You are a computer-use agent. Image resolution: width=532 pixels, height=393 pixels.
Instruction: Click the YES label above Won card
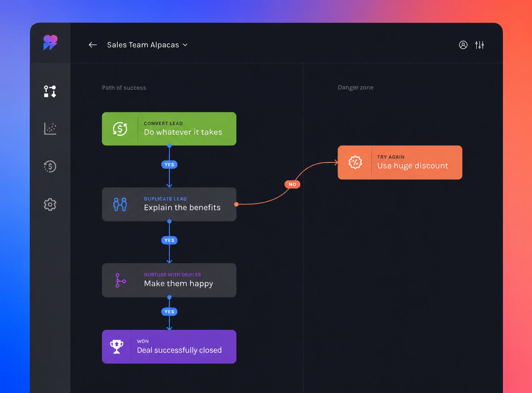[x=169, y=312]
